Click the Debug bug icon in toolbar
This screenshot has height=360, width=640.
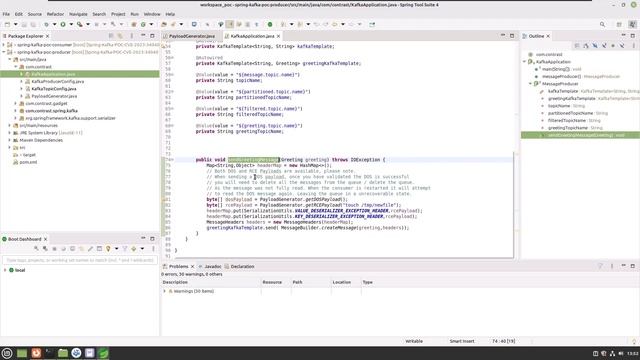point(46,24)
